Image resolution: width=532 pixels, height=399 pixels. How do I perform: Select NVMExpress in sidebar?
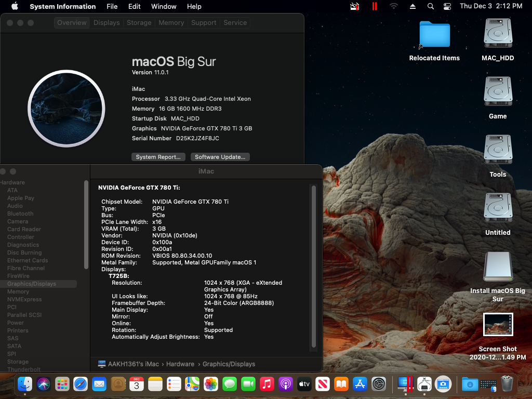point(24,300)
